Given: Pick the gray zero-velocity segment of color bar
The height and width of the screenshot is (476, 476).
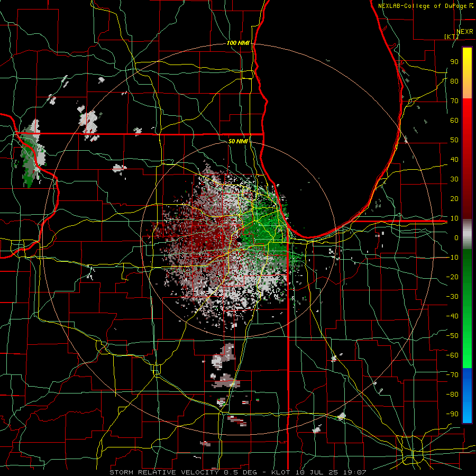Looking at the screenshot, I should (467, 234).
